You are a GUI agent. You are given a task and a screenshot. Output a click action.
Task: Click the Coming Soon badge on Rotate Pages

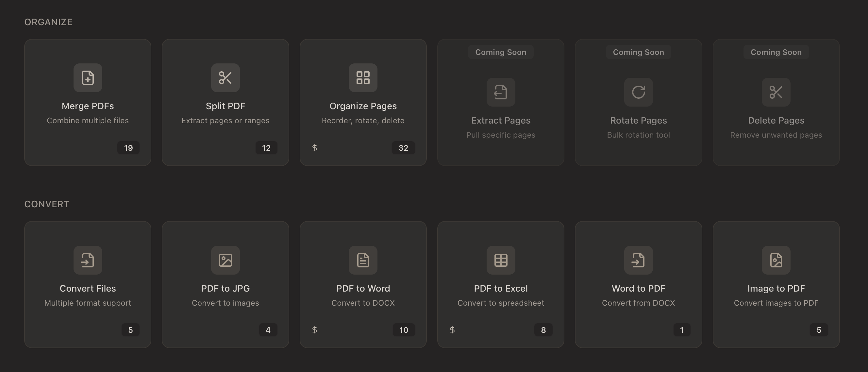click(x=638, y=52)
